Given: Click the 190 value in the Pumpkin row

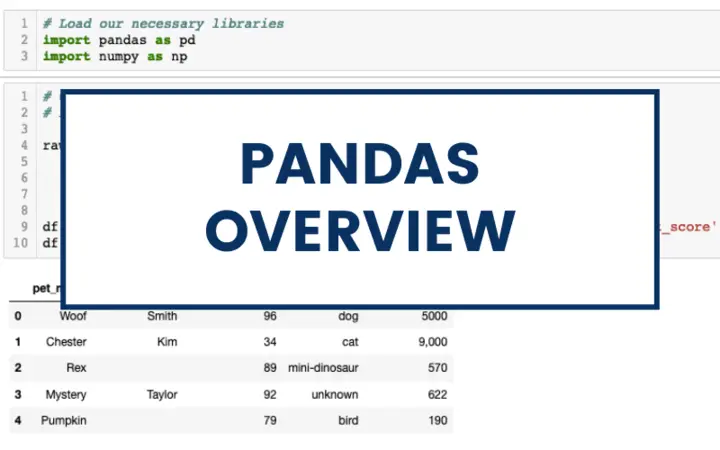Looking at the screenshot, I should pyautogui.click(x=437, y=420).
